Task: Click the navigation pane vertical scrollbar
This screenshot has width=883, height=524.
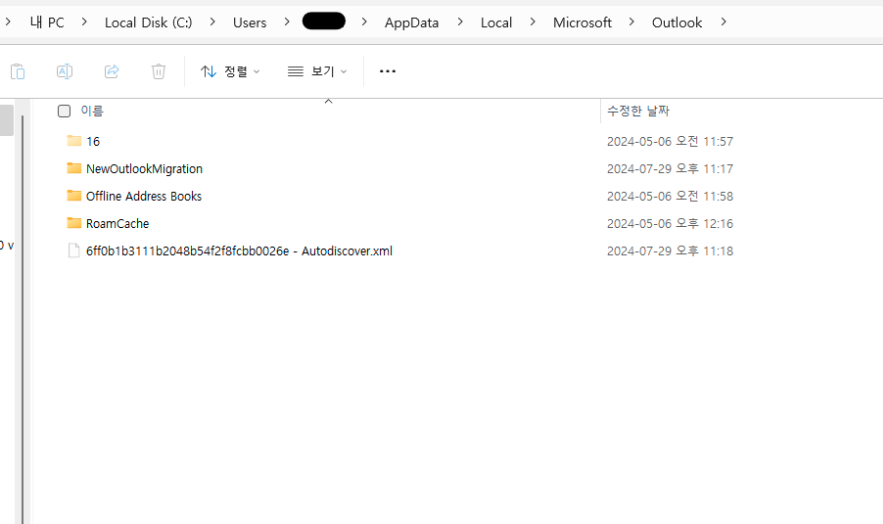Action: pos(23,319)
